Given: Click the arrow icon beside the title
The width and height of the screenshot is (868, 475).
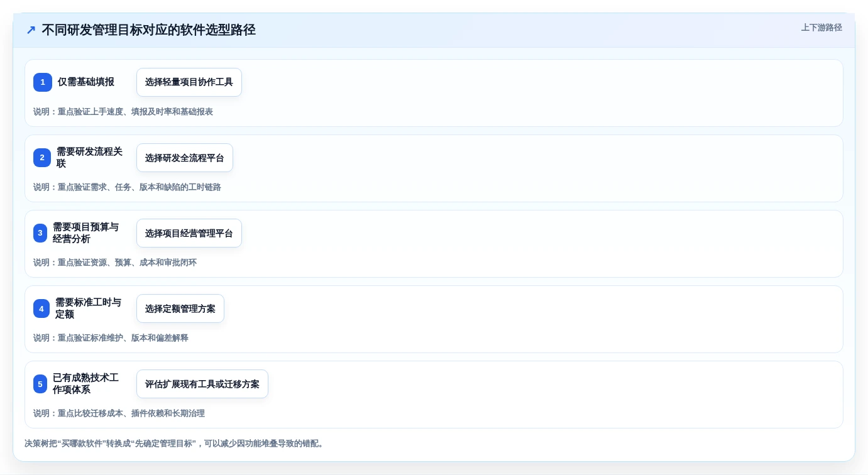Looking at the screenshot, I should click(x=31, y=30).
